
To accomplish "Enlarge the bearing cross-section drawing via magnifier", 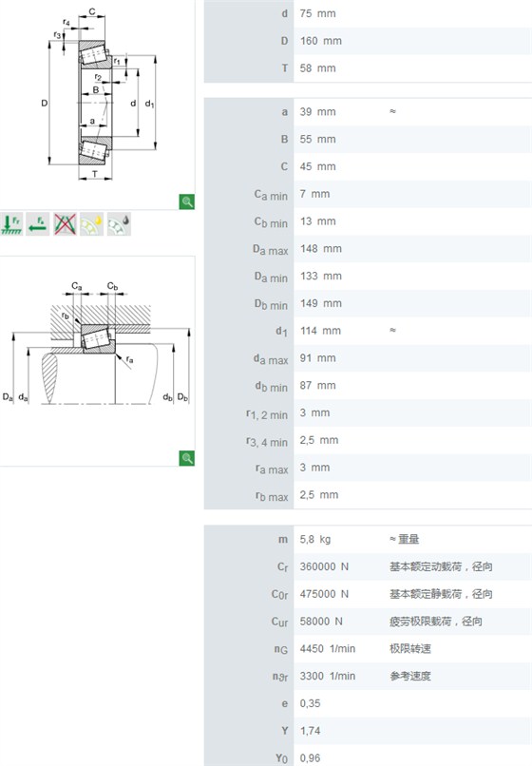I will click(x=186, y=201).
